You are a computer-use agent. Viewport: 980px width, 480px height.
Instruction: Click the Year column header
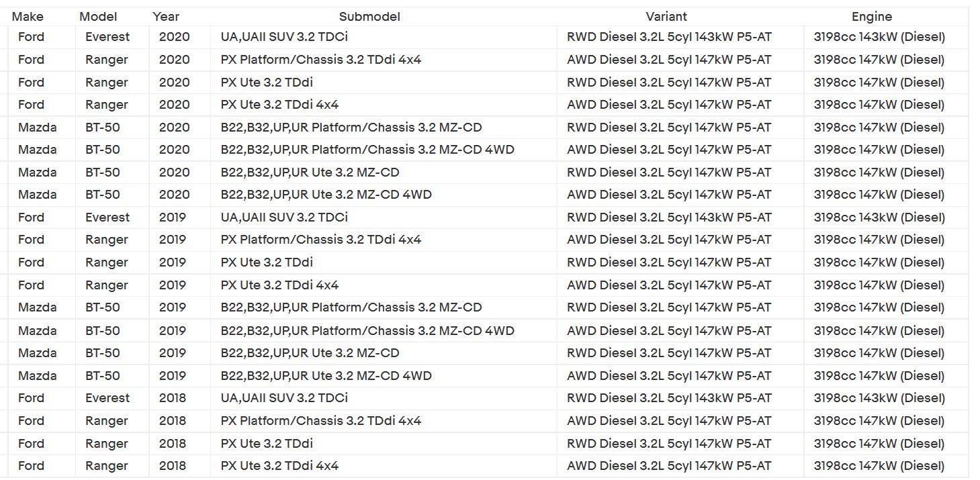tap(166, 17)
